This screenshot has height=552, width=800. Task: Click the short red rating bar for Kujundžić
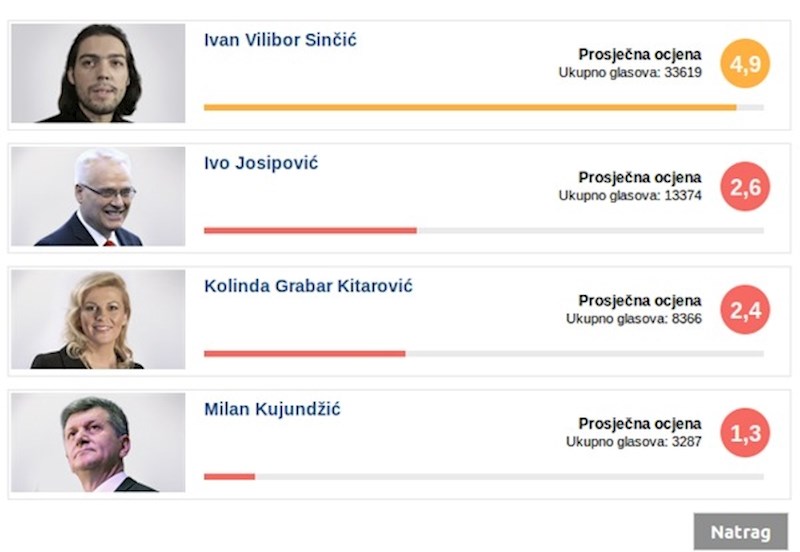229,476
